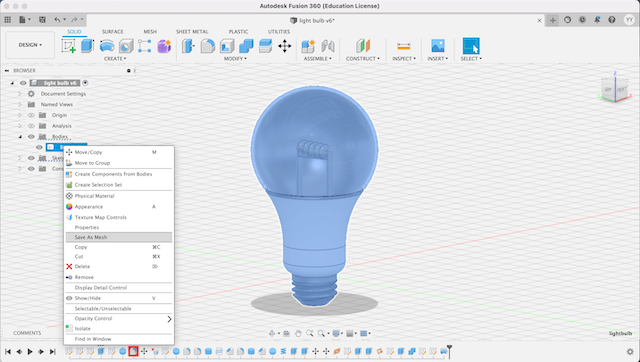Expand the Document Settings node
This screenshot has height=362, width=640.
[x=20, y=93]
